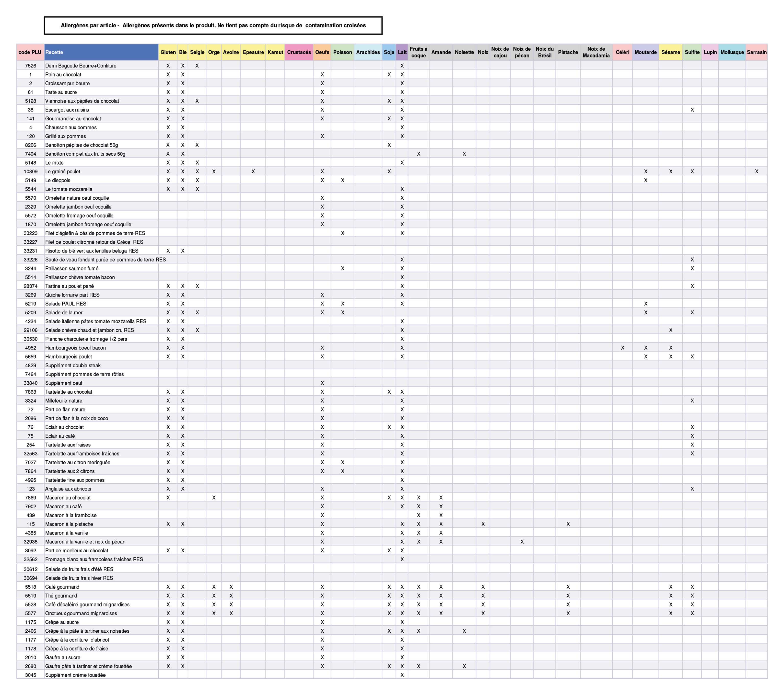Click 'Paillasson saumon fumé' recipe

click(72, 269)
